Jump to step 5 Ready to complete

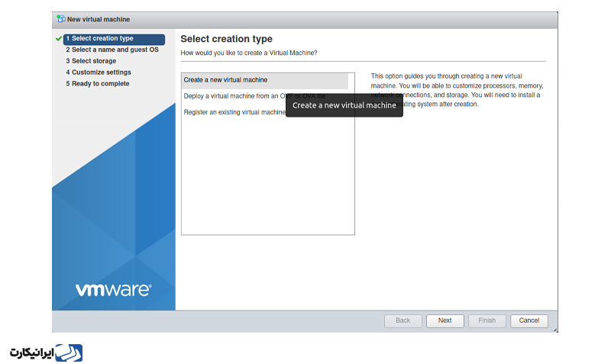pos(98,84)
